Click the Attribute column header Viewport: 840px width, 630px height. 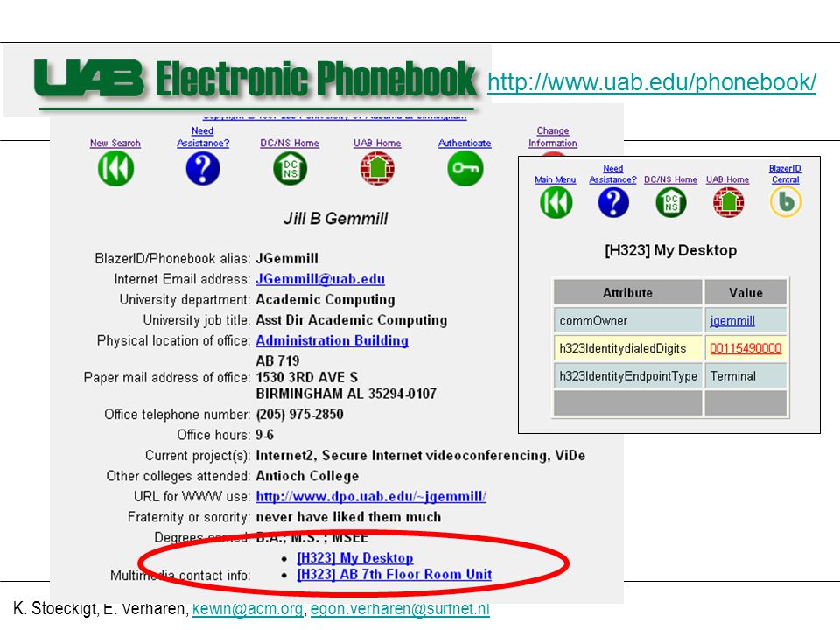tap(628, 292)
